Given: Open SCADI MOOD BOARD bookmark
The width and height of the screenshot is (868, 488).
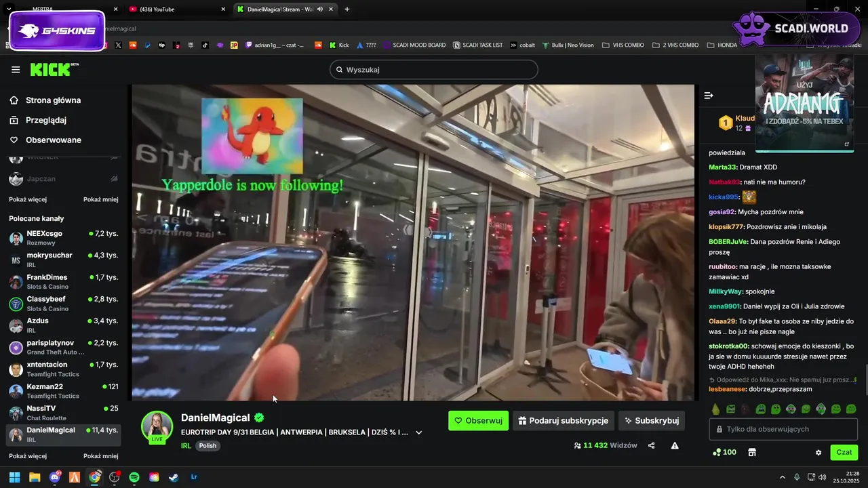Looking at the screenshot, I should (414, 45).
